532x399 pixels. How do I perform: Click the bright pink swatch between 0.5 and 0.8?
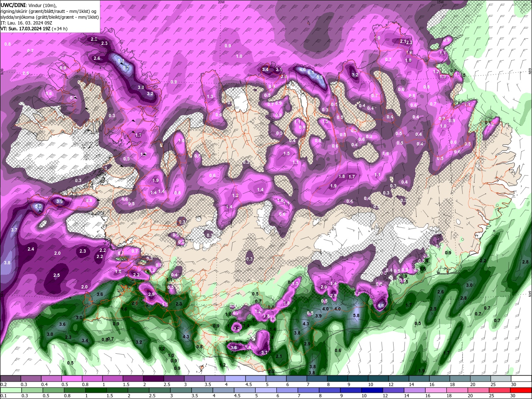tap(71, 379)
